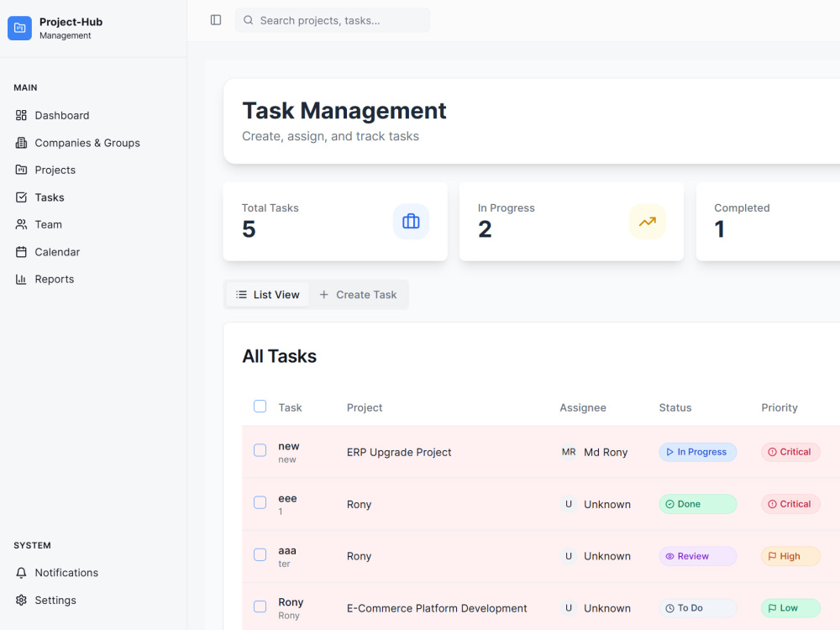Click the 'Md Rony' assignee name

point(606,452)
